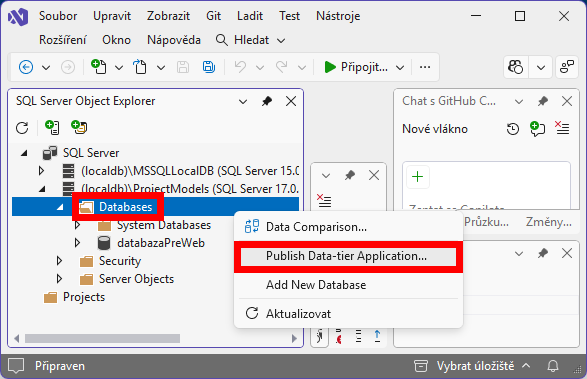This screenshot has width=587, height=379.
Task: Select the databazaPreWeb database
Action: click(x=161, y=243)
